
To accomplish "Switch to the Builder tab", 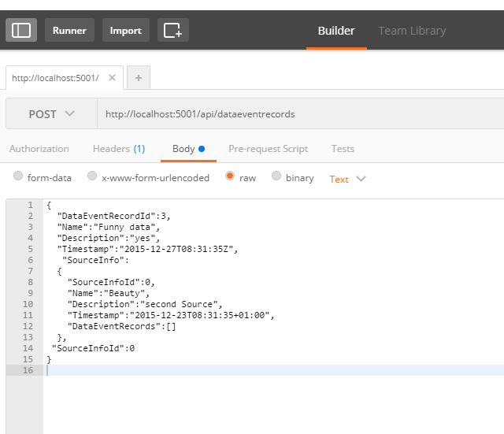I will [336, 31].
